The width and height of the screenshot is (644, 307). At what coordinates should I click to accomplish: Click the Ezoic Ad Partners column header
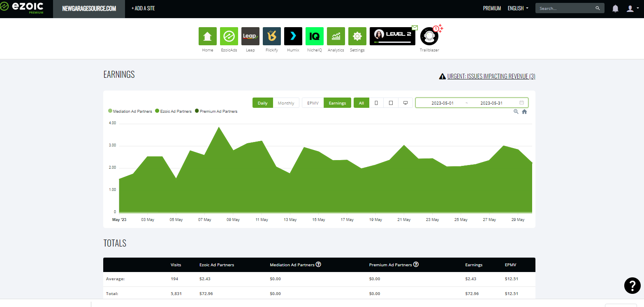[x=217, y=265]
